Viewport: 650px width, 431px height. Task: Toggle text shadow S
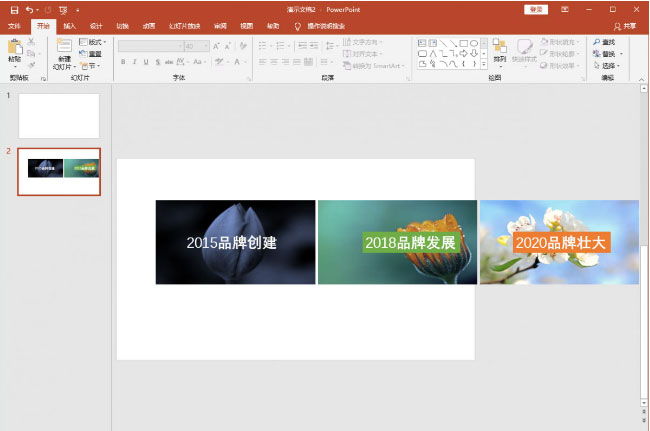158,62
